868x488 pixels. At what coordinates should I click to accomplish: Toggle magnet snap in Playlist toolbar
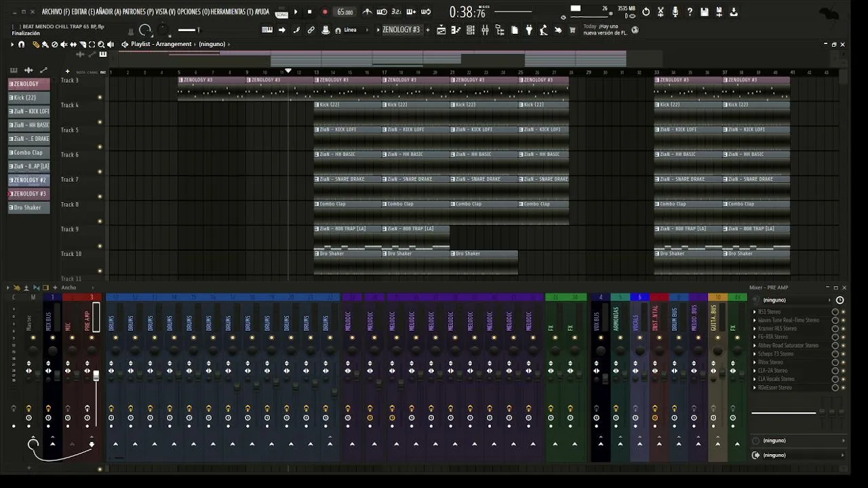click(x=22, y=44)
